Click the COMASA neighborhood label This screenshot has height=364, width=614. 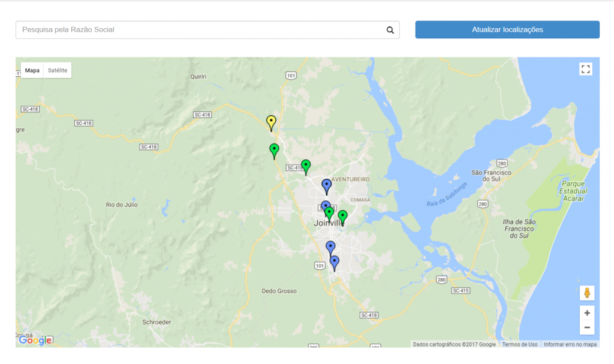click(x=360, y=200)
